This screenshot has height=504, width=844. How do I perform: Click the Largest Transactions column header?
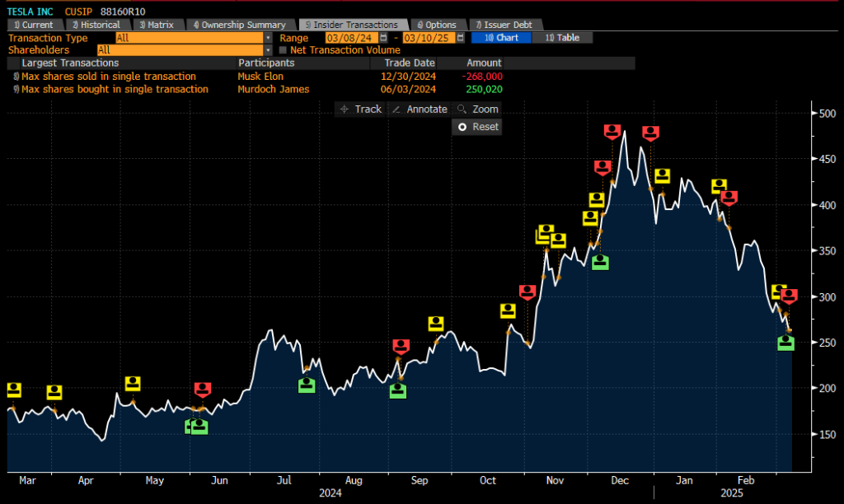pos(71,63)
